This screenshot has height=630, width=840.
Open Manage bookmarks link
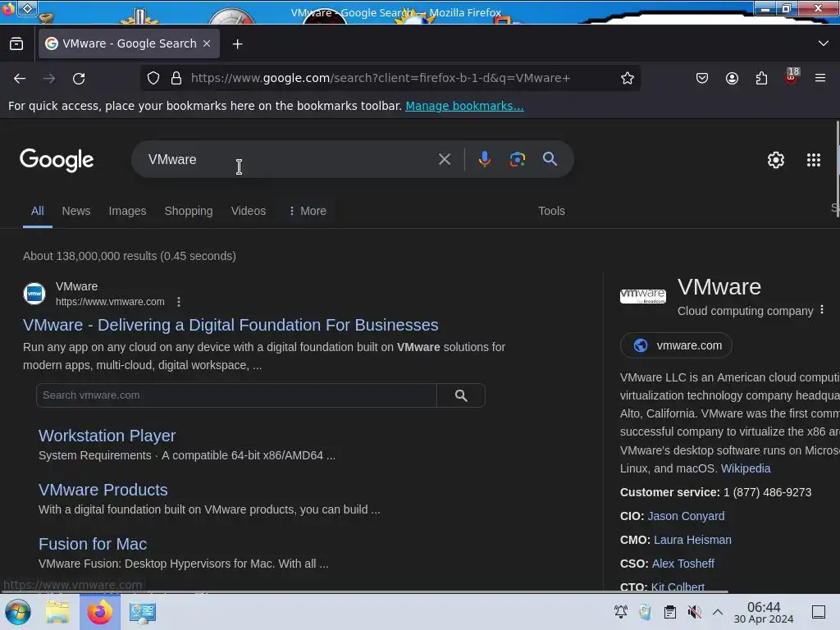pyautogui.click(x=464, y=106)
